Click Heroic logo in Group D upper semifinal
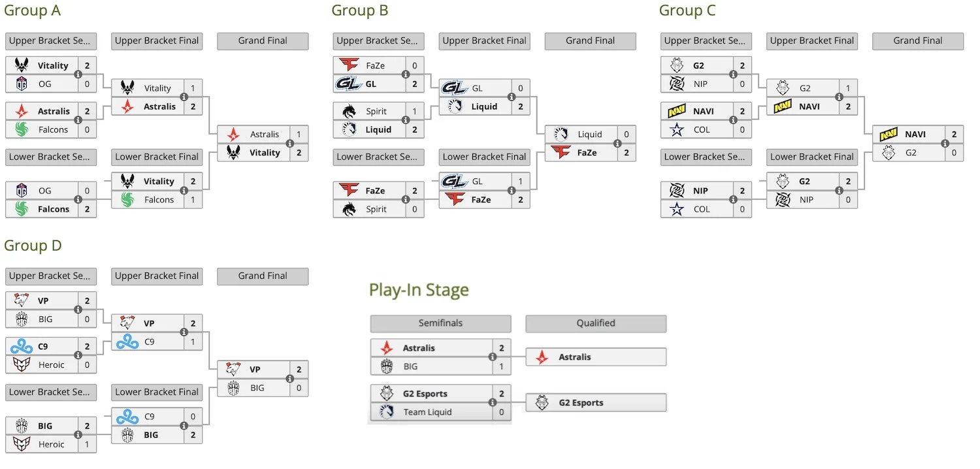 (22, 364)
